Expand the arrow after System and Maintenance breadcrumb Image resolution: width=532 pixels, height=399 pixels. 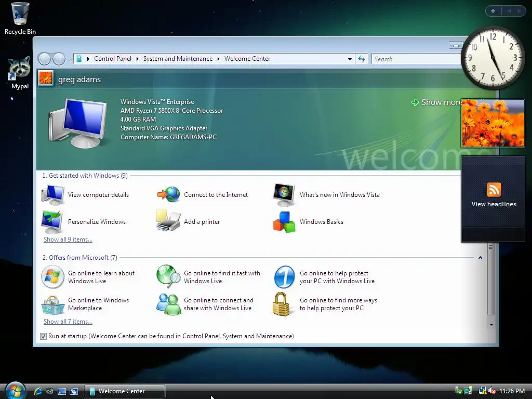tap(219, 59)
